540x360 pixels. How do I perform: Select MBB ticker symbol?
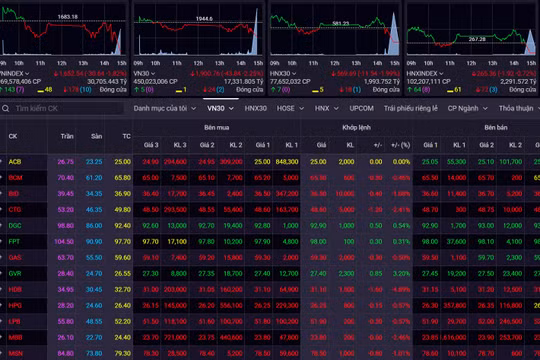[15, 337]
